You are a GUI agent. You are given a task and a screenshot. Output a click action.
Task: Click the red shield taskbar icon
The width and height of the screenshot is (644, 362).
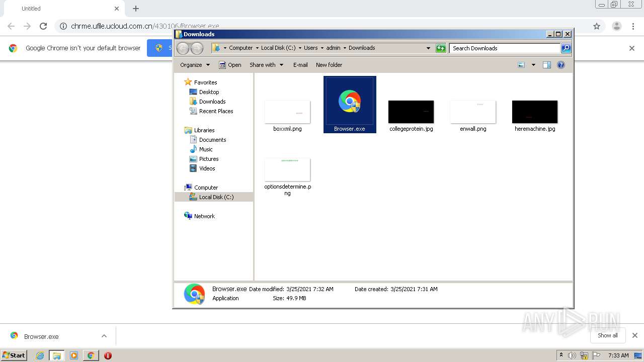click(108, 355)
